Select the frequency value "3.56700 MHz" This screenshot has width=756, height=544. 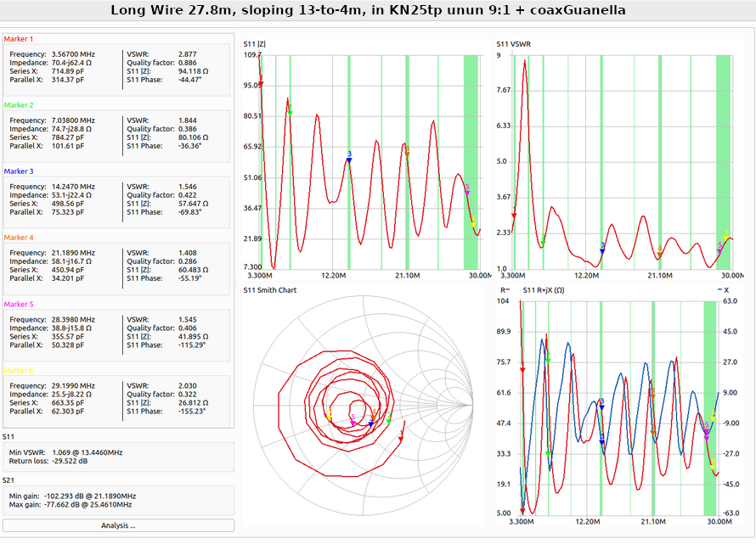(73, 54)
